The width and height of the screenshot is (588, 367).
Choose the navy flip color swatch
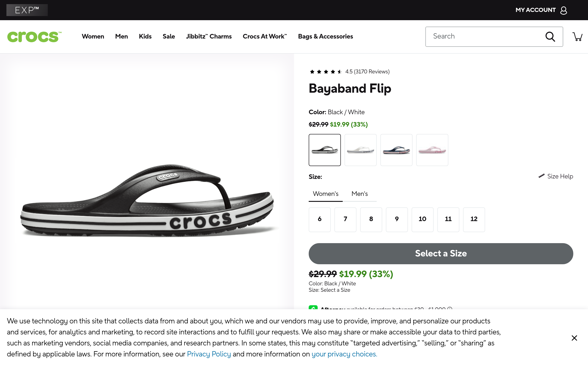[396, 150]
